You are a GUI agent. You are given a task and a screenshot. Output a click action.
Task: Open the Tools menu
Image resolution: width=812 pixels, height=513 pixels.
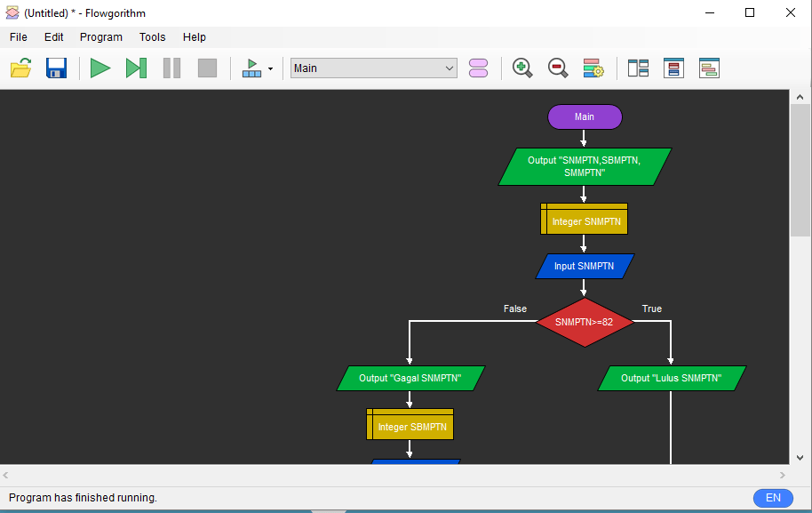point(152,37)
